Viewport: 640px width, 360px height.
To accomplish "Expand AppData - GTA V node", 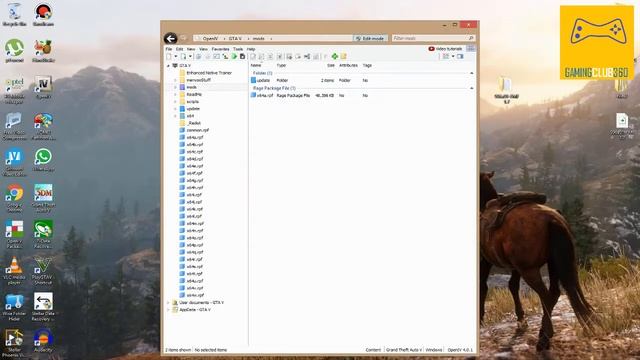I will coord(168,310).
